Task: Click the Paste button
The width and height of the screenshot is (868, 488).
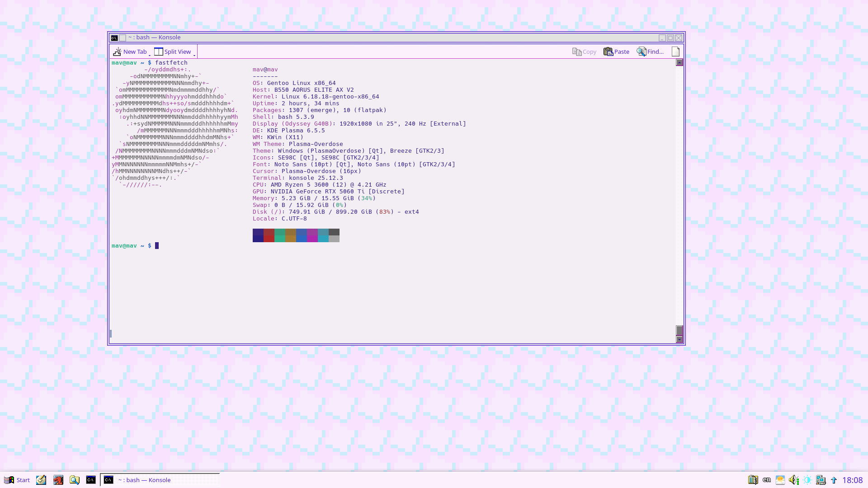Action: click(x=616, y=52)
